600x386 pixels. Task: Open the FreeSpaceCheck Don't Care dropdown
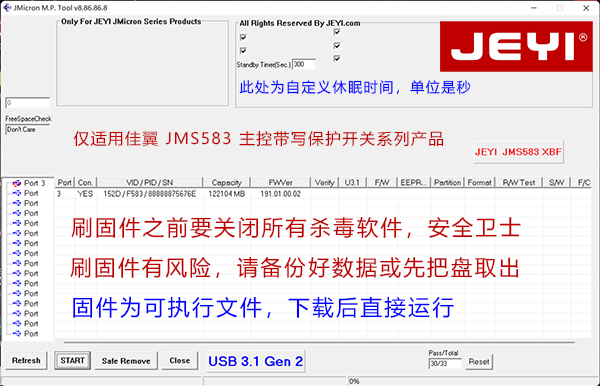coord(28,130)
